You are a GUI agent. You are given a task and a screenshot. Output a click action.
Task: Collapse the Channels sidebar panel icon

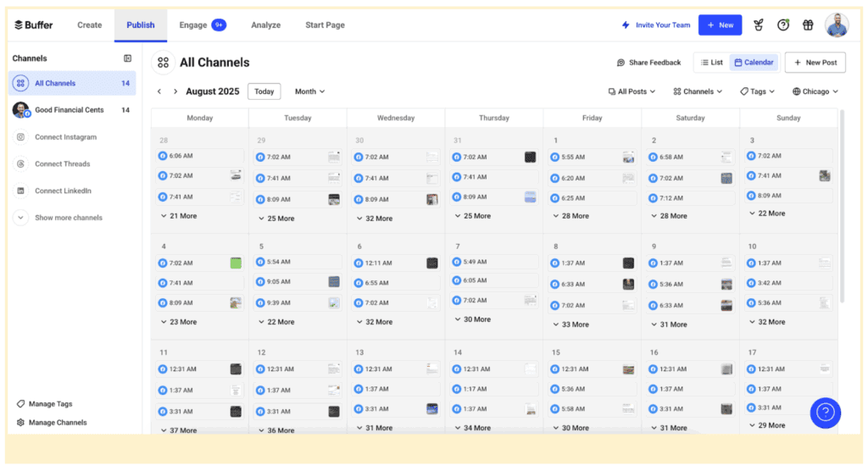tap(127, 58)
